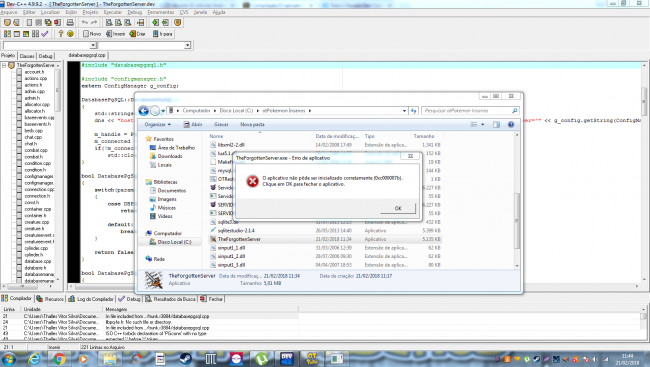Click the Rebuild all icon

pyautogui.click(x=36, y=34)
